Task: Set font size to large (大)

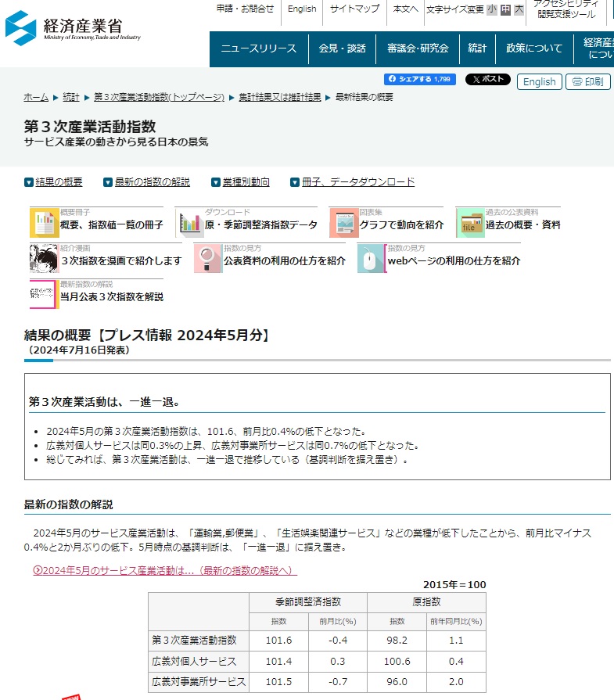Action: [519, 9]
